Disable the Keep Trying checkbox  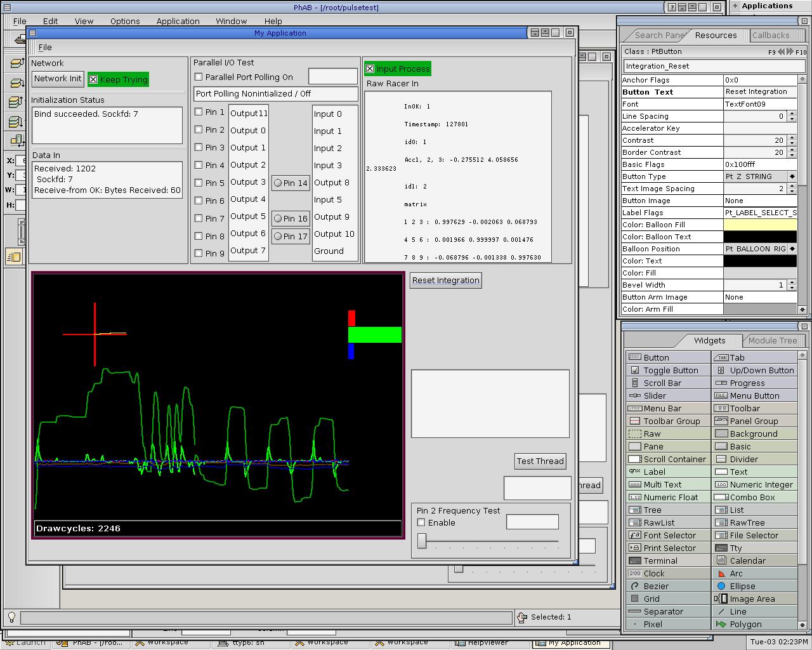93,79
